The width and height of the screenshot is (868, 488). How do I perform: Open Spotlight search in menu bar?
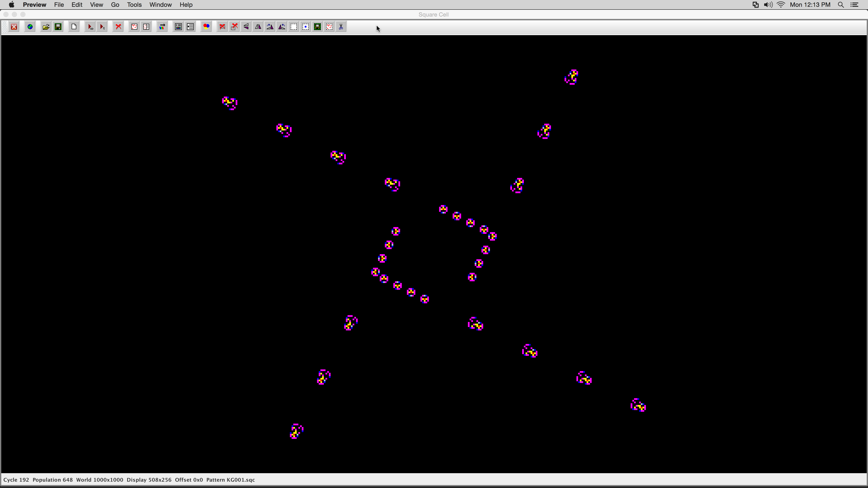coord(841,5)
